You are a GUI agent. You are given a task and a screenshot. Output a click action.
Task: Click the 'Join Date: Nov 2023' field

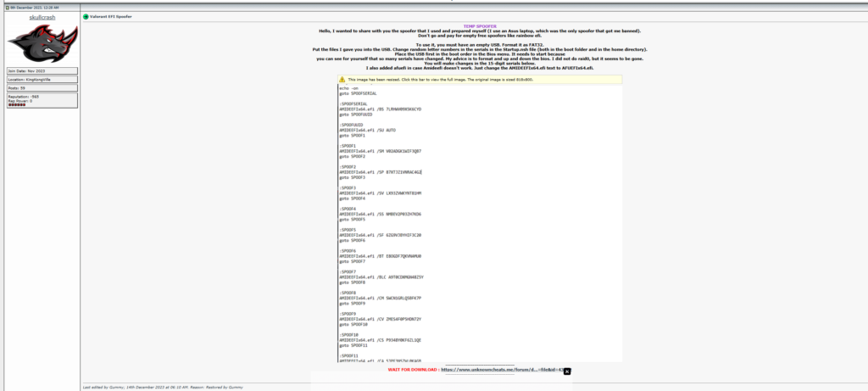[x=42, y=70]
